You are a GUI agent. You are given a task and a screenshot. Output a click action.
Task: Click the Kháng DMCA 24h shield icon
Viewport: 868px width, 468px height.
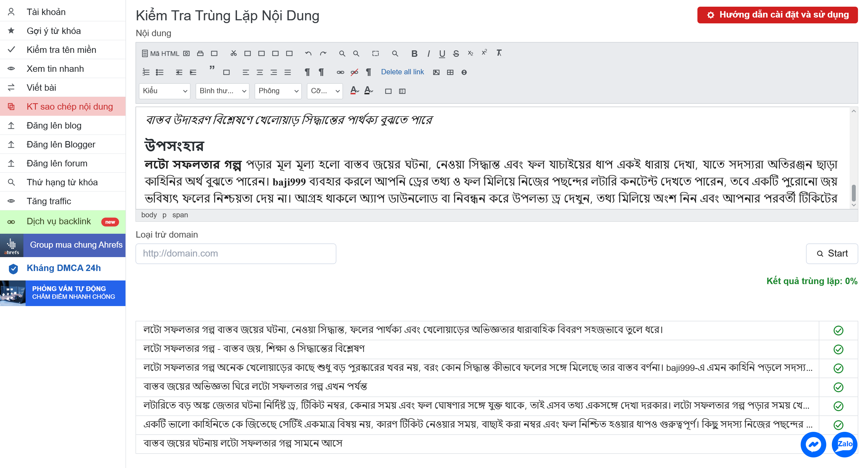(x=13, y=269)
